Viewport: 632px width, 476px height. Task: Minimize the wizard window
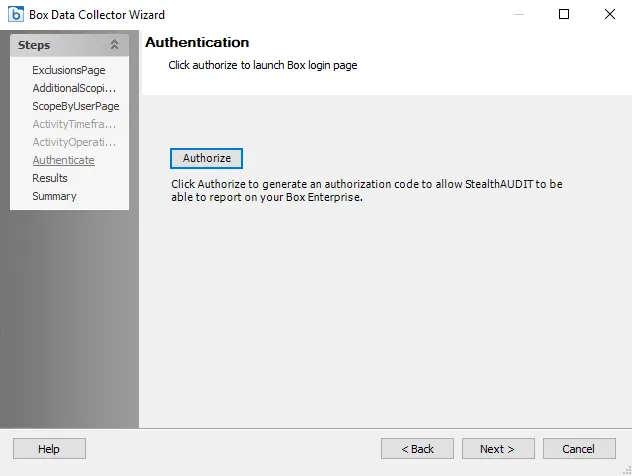coord(519,14)
